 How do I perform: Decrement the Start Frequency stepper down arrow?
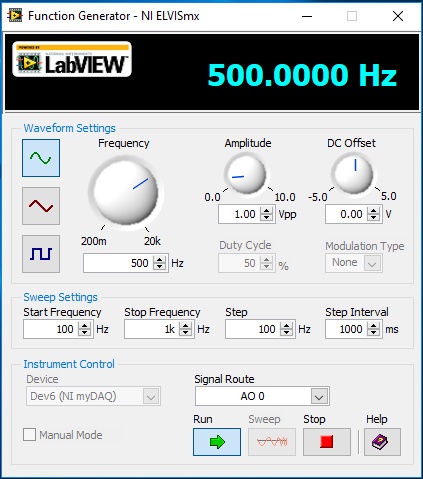point(84,333)
